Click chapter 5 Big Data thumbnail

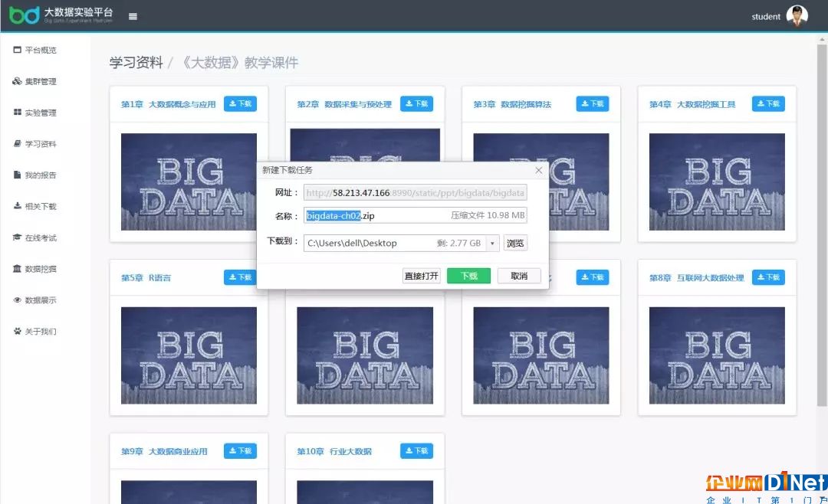(189, 355)
